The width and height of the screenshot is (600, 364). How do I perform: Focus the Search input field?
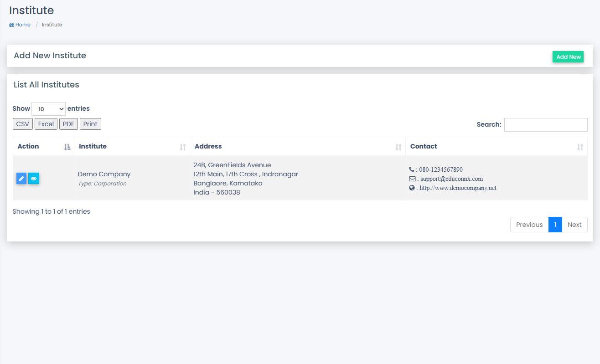546,125
